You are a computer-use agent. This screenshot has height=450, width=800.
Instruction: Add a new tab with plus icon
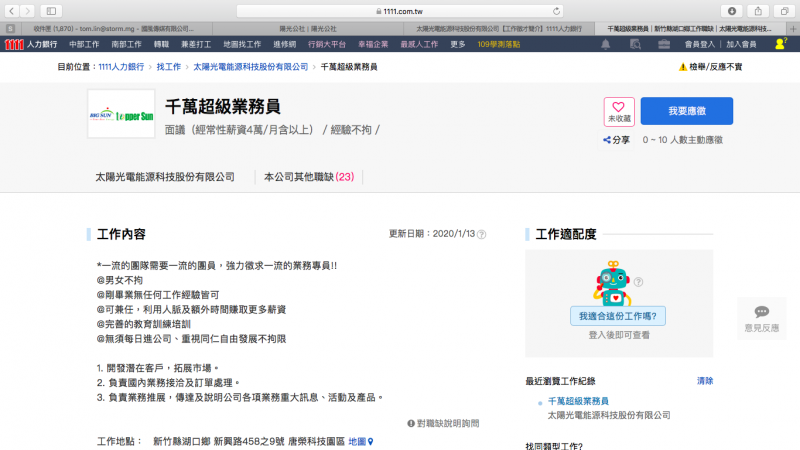click(793, 29)
